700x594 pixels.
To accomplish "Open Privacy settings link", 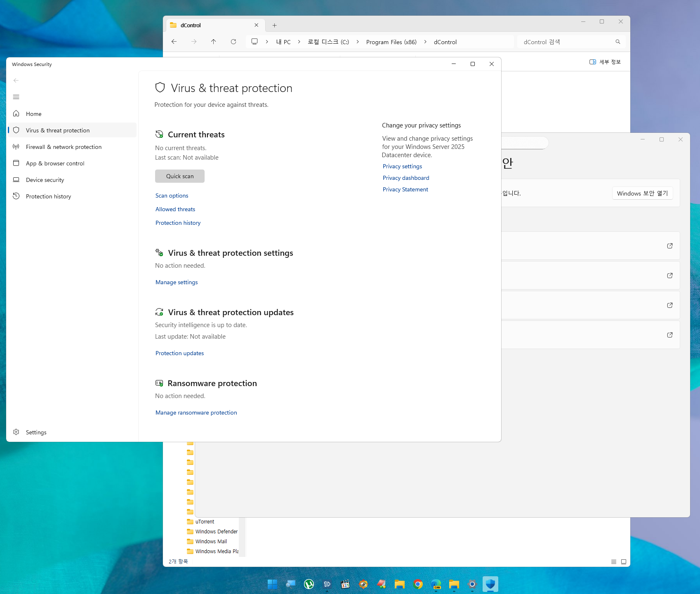I will click(x=402, y=166).
